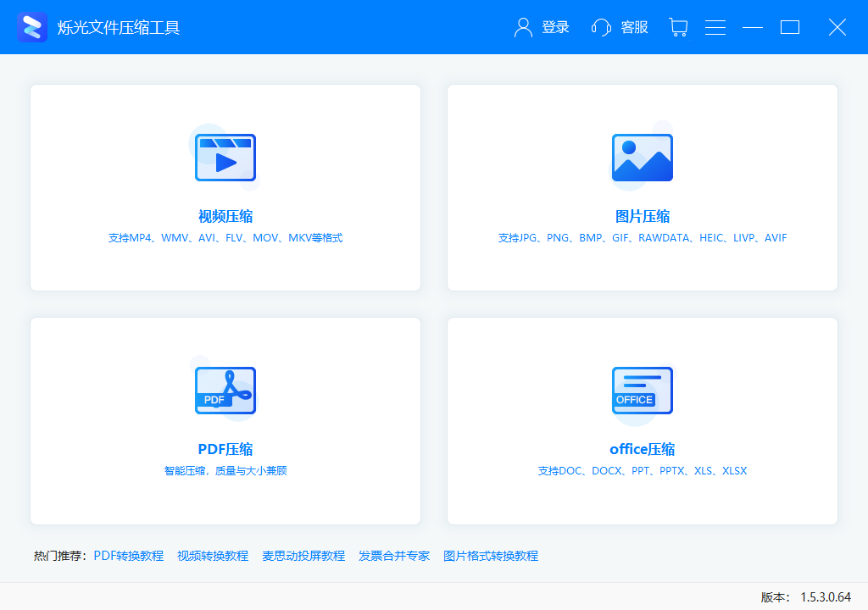Open the PDF Compression tool icon

pos(225,391)
